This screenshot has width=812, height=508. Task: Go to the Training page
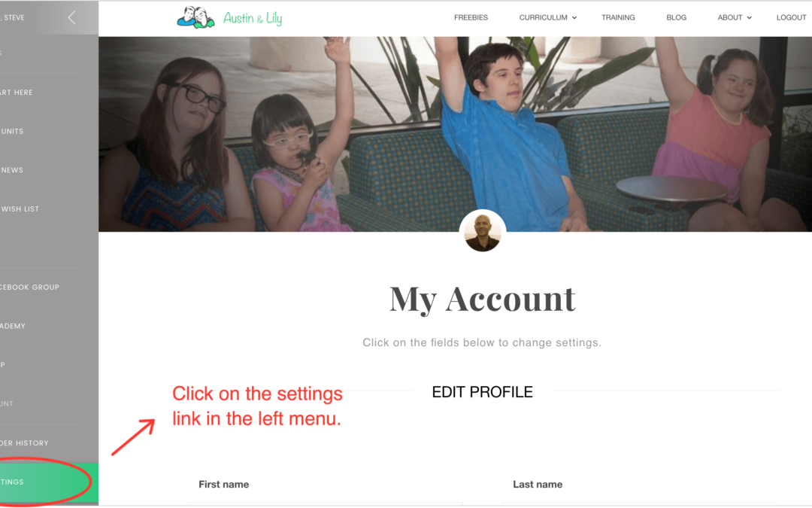tap(618, 17)
